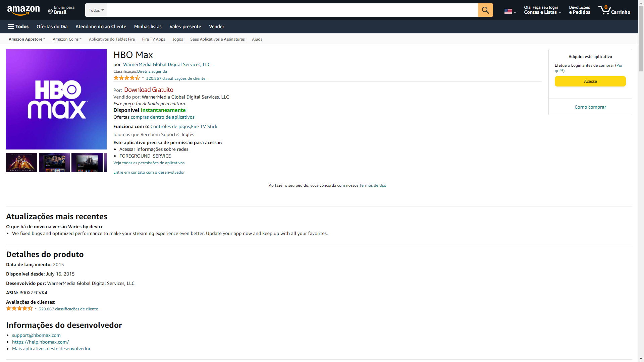Open the Fire TV Stick link

204,126
